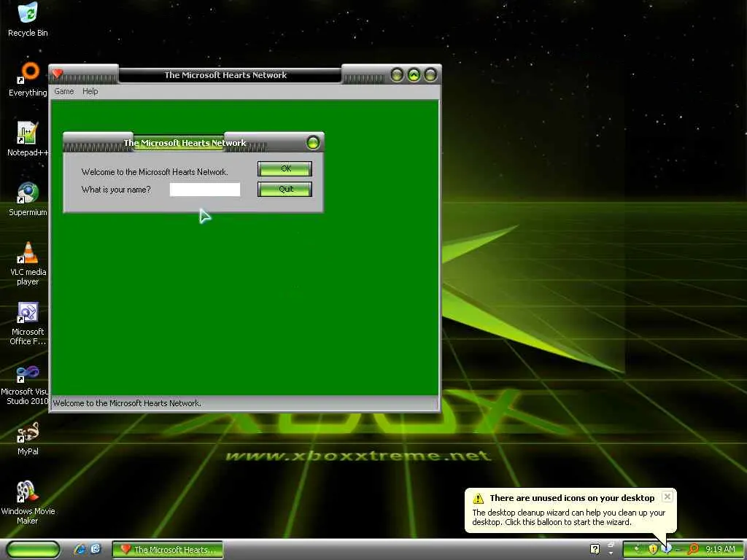
Task: Confirm name with the OK button
Action: 285,168
